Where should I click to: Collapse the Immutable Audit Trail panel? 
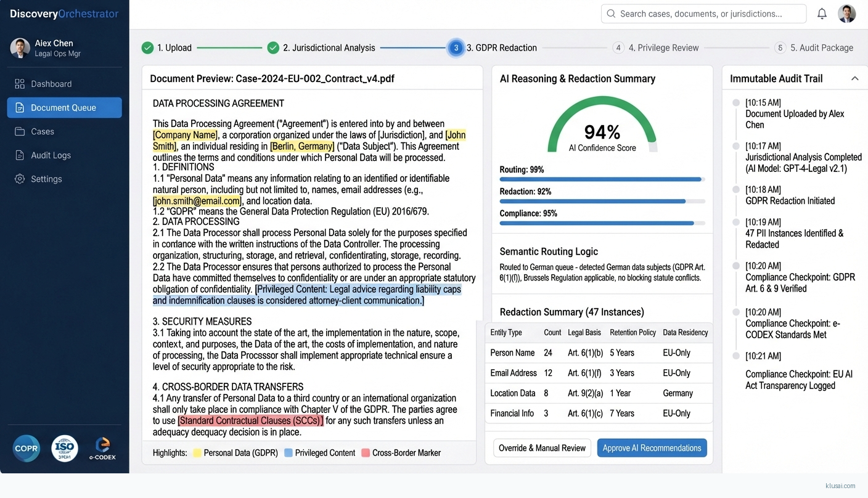pos(854,78)
